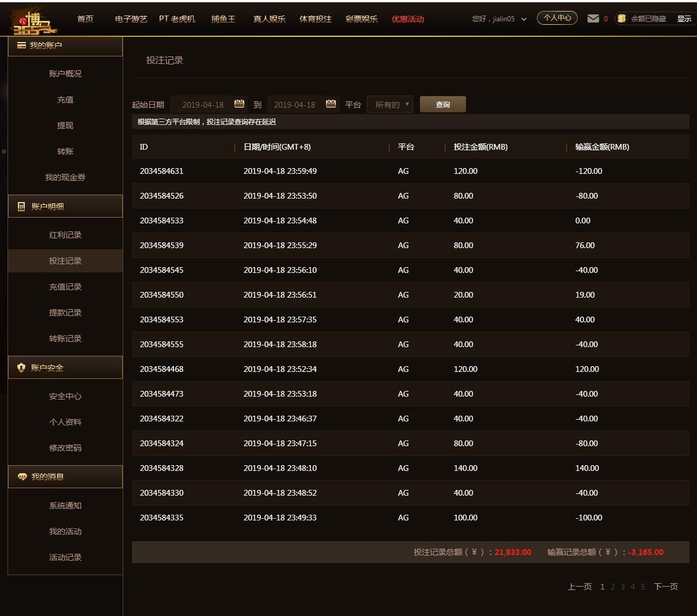Click the site logo in the header

[x=35, y=22]
